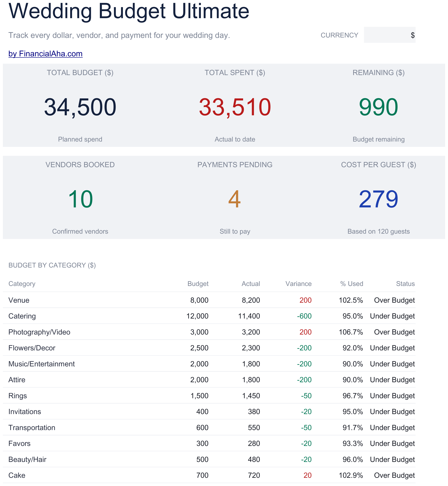Click the Variance column header
Viewport: 448px width, 486px height.
(298, 283)
